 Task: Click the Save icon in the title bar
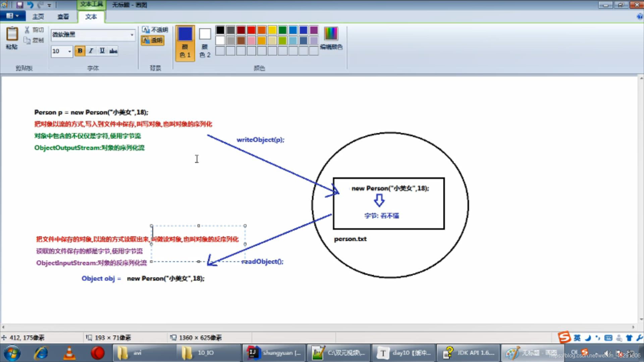pyautogui.click(x=19, y=5)
